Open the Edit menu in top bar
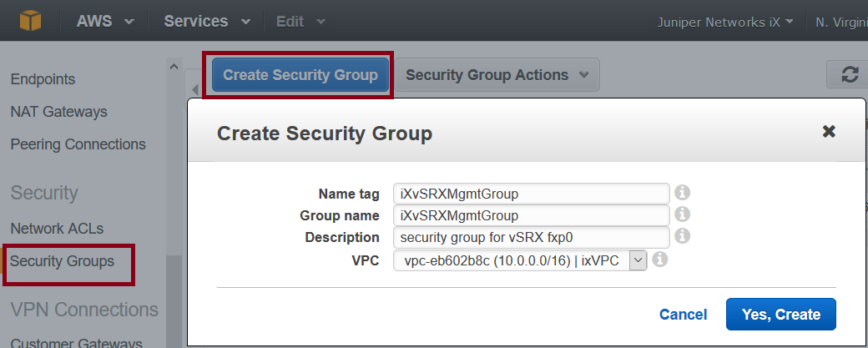The height and width of the screenshot is (348, 868). pyautogui.click(x=300, y=22)
